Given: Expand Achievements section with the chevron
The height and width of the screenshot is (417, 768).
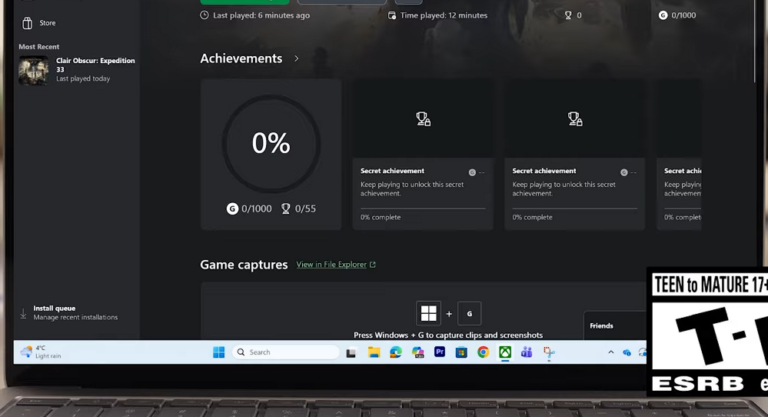Looking at the screenshot, I should coord(296,59).
